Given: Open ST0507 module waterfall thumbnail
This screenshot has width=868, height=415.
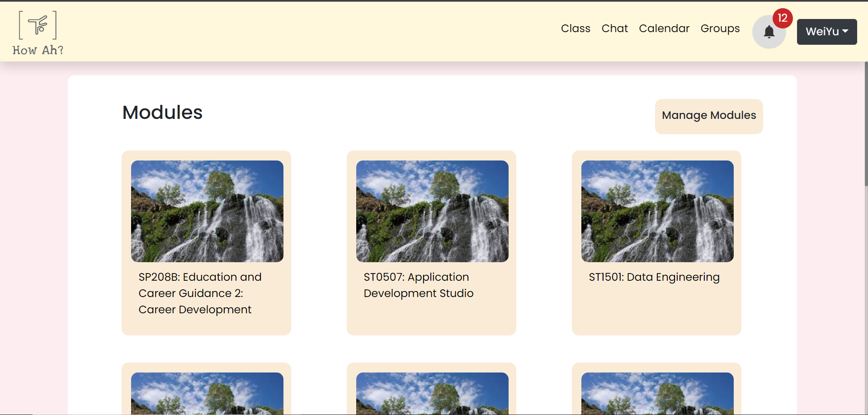Looking at the screenshot, I should tap(432, 211).
